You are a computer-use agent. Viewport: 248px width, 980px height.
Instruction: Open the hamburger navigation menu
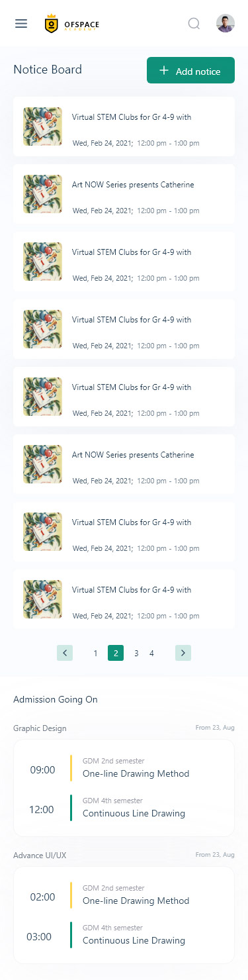(21, 24)
